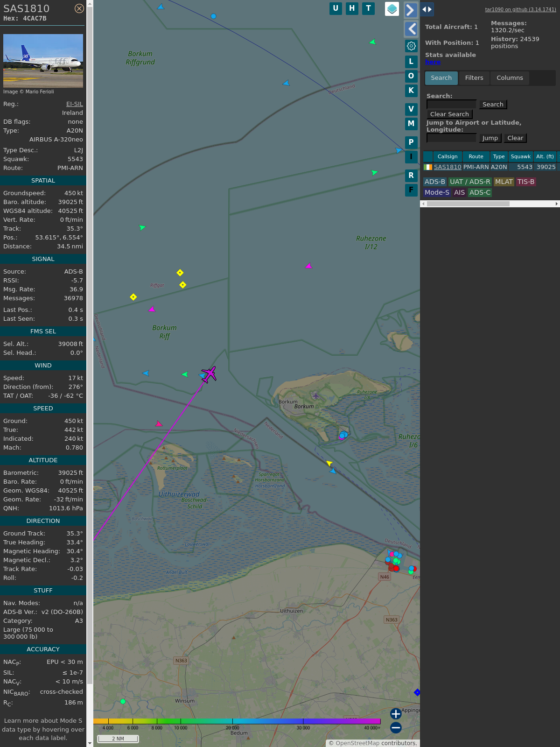The height and width of the screenshot is (747, 560).
Task: Toggle the F map option button
Action: (x=411, y=190)
